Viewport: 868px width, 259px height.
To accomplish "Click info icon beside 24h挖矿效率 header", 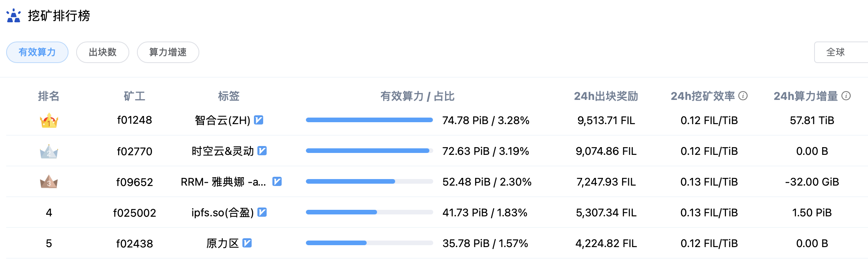I will 743,96.
